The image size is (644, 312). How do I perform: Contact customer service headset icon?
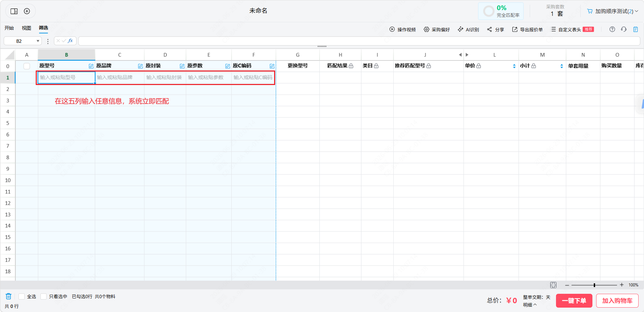(624, 29)
